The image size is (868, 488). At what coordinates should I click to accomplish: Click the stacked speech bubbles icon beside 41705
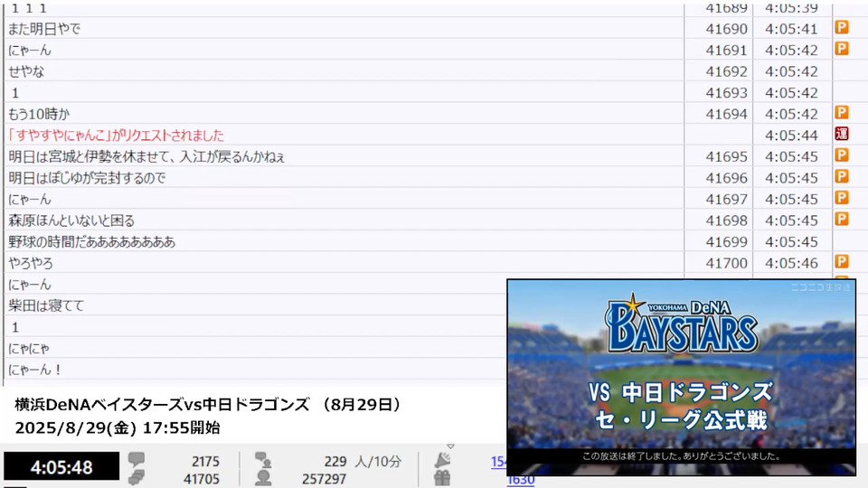coord(137,477)
